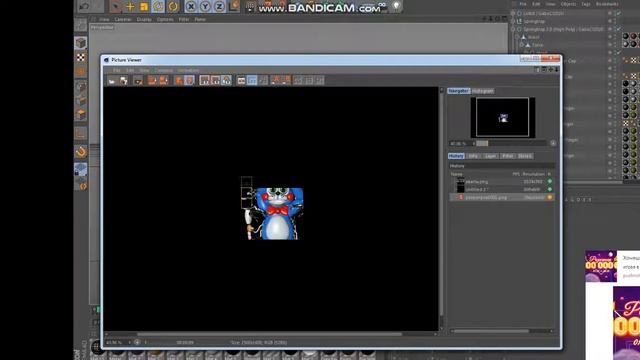The width and height of the screenshot is (640, 360).
Task: Toggle orange status dot of selected history entry
Action: tap(549, 197)
